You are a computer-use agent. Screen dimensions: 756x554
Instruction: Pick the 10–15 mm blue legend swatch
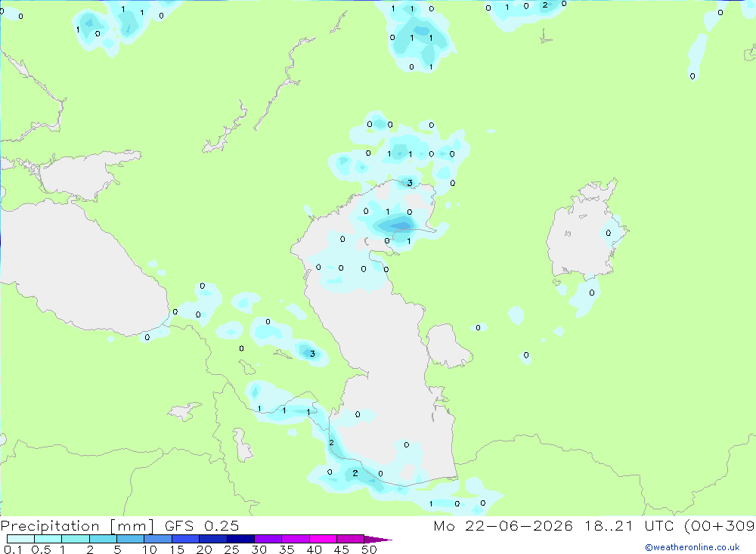[x=158, y=539]
